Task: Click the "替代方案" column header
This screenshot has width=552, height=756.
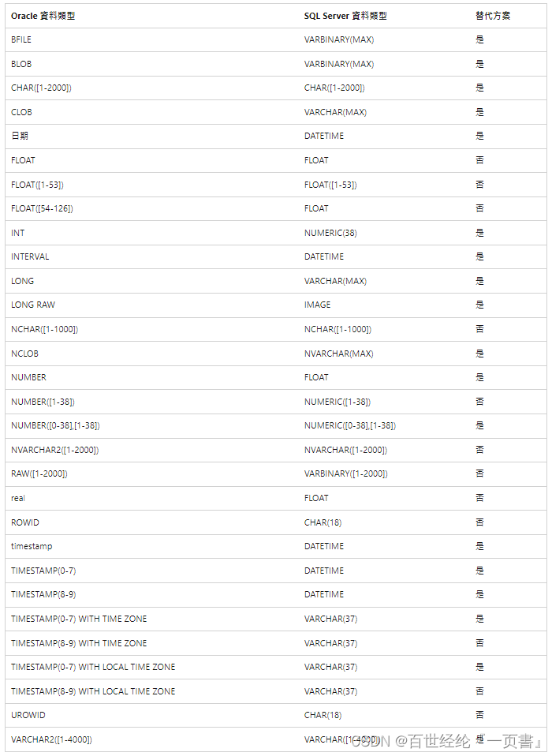Action: [493, 16]
